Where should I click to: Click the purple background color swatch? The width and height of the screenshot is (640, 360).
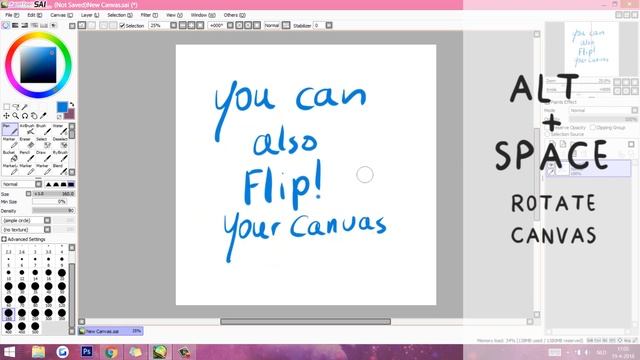coord(70,115)
